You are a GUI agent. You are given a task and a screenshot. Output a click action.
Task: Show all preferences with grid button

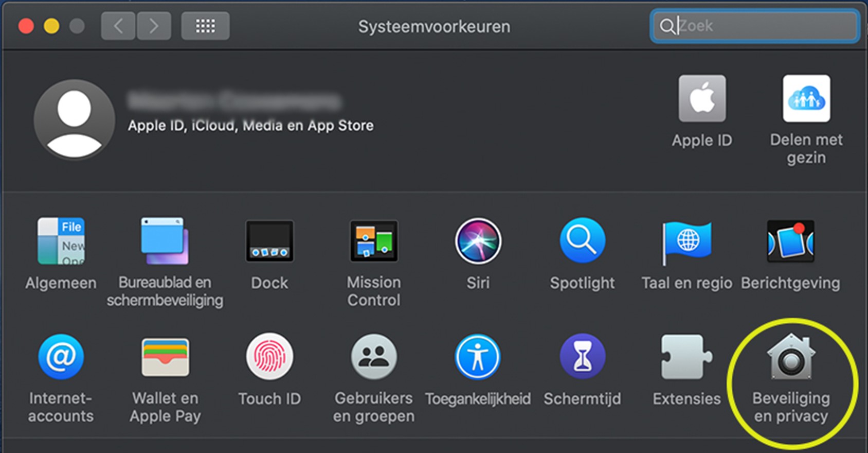(205, 26)
